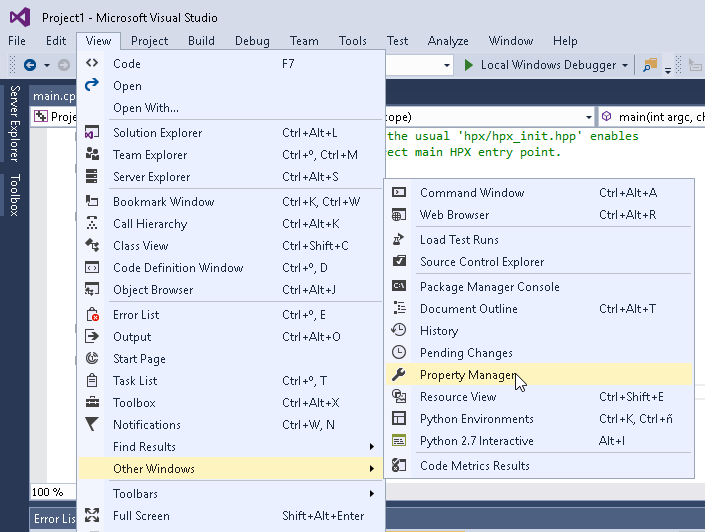The width and height of the screenshot is (705, 532).
Task: Click the main(int argc function selector
Action: point(652,117)
